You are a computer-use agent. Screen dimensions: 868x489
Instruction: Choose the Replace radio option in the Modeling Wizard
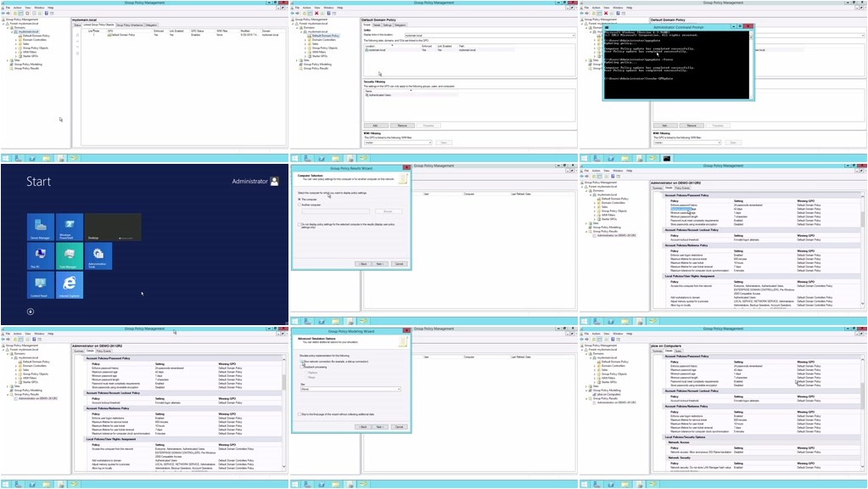[305, 373]
